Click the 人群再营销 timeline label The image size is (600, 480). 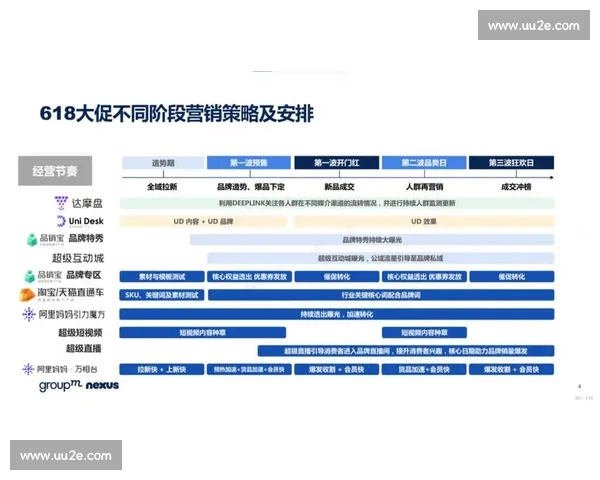tap(424, 187)
